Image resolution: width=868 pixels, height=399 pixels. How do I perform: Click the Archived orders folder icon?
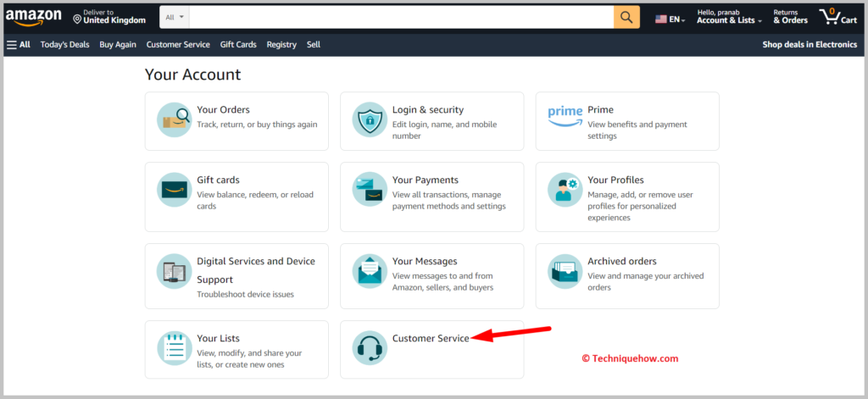565,271
